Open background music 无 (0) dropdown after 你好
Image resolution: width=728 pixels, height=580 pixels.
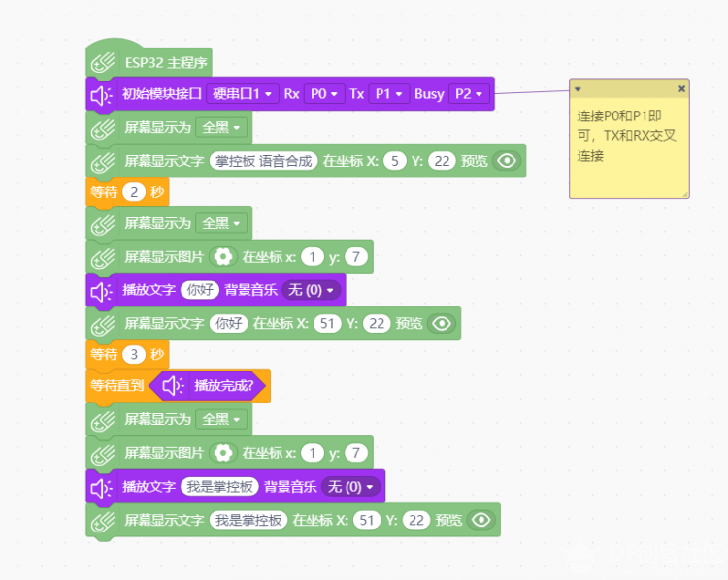tap(311, 290)
